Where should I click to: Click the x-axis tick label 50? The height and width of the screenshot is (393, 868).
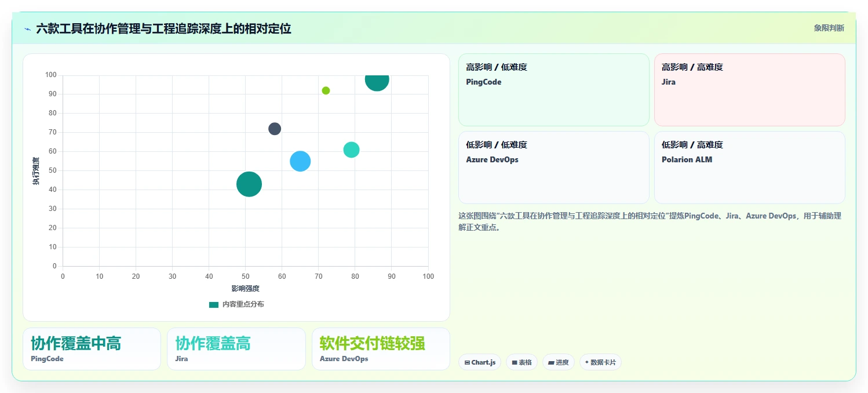tap(245, 276)
